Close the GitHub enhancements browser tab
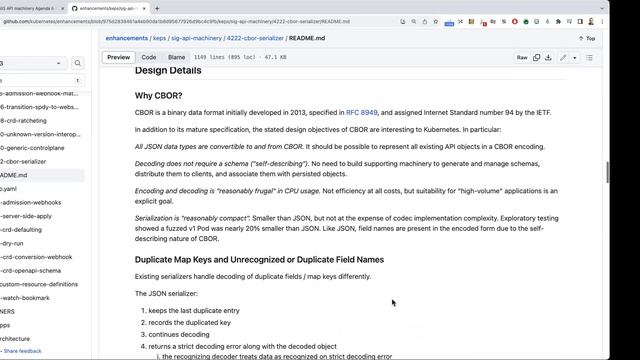The width and height of the screenshot is (640, 360). [x=144, y=8]
